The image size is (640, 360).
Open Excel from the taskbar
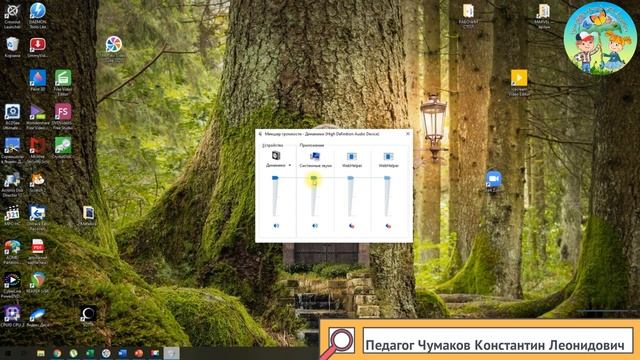click(90, 353)
